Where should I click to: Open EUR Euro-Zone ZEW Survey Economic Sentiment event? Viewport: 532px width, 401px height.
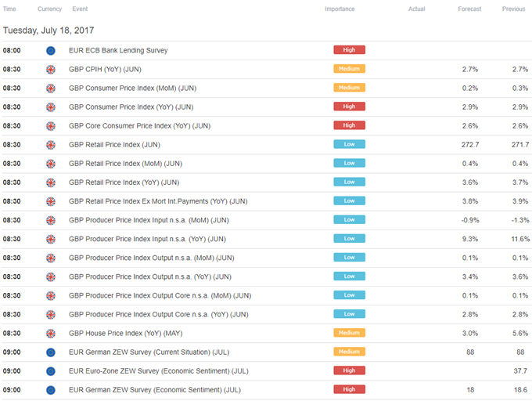point(159,371)
